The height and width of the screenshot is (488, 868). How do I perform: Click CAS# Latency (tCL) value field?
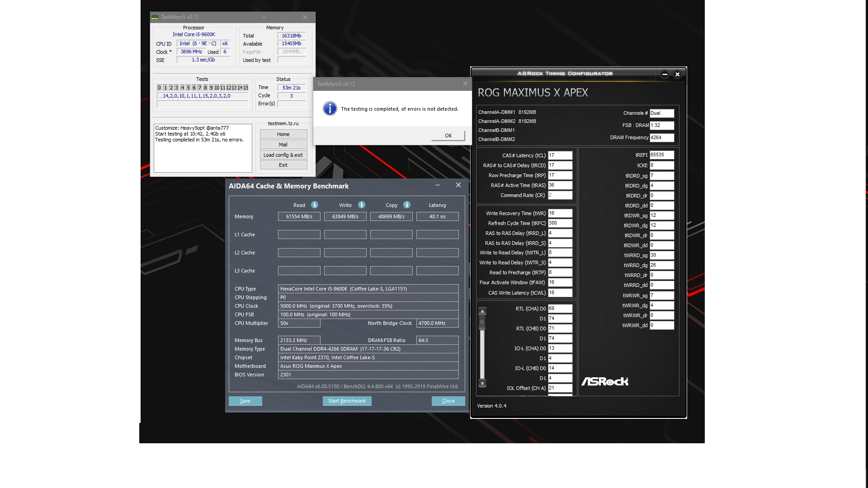tap(560, 155)
